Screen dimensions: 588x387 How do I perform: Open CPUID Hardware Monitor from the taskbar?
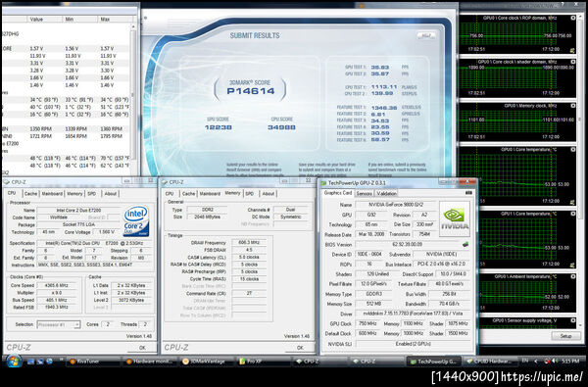[x=489, y=362]
